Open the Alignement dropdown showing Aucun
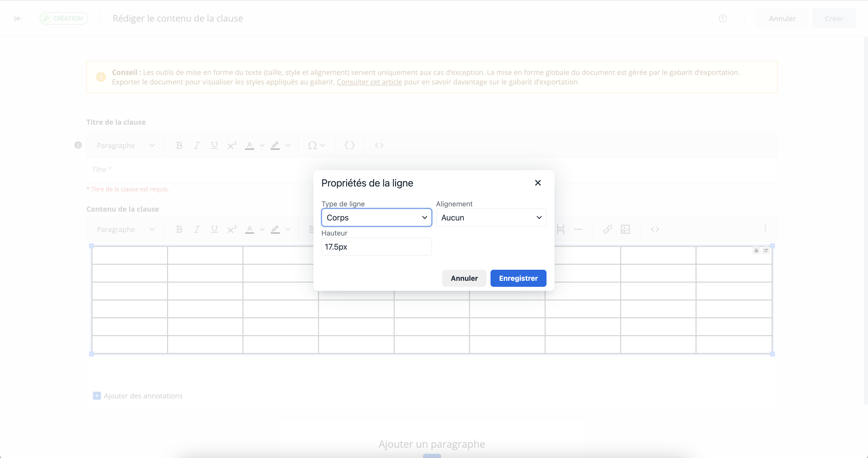 pyautogui.click(x=491, y=217)
